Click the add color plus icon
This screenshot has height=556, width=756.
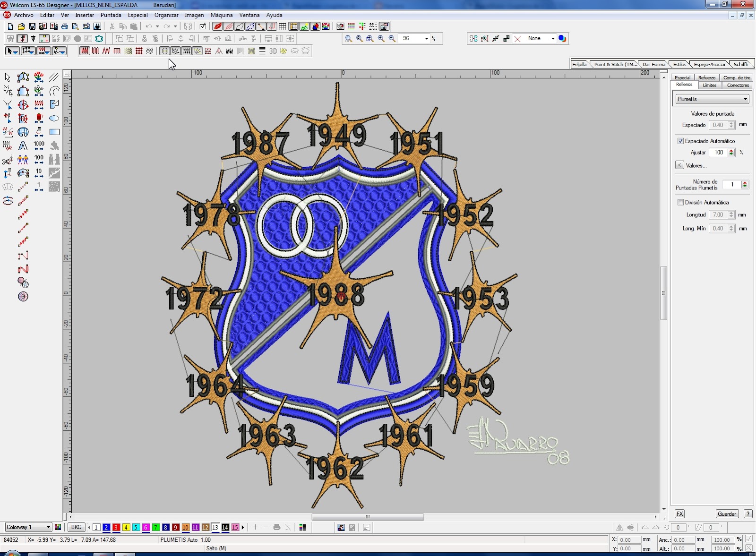[255, 527]
